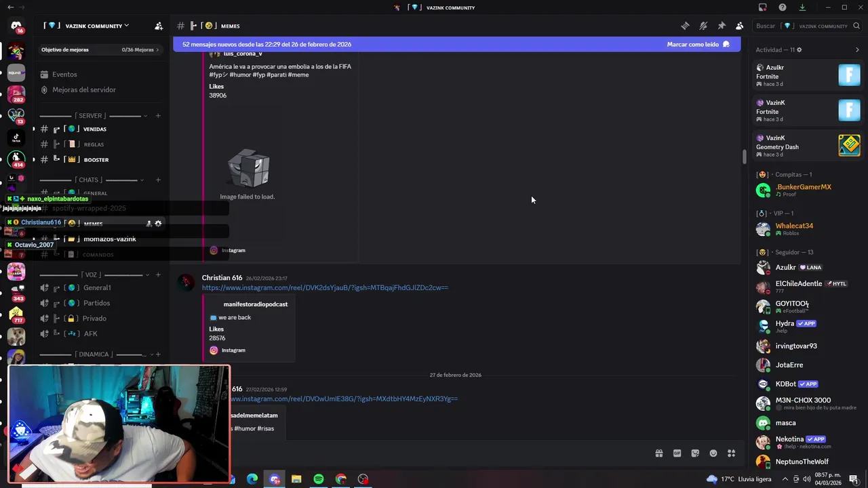The width and height of the screenshot is (868, 488).
Task: Open Activity settings gear icon
Action: pos(799,49)
